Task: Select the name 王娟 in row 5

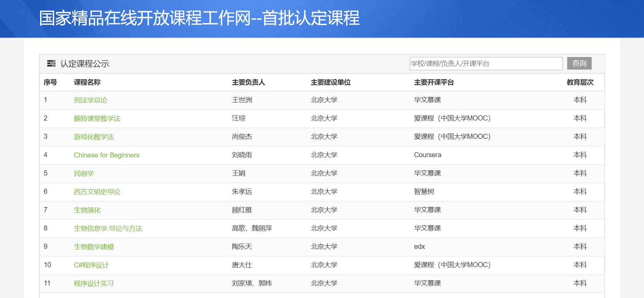Action: (239, 173)
